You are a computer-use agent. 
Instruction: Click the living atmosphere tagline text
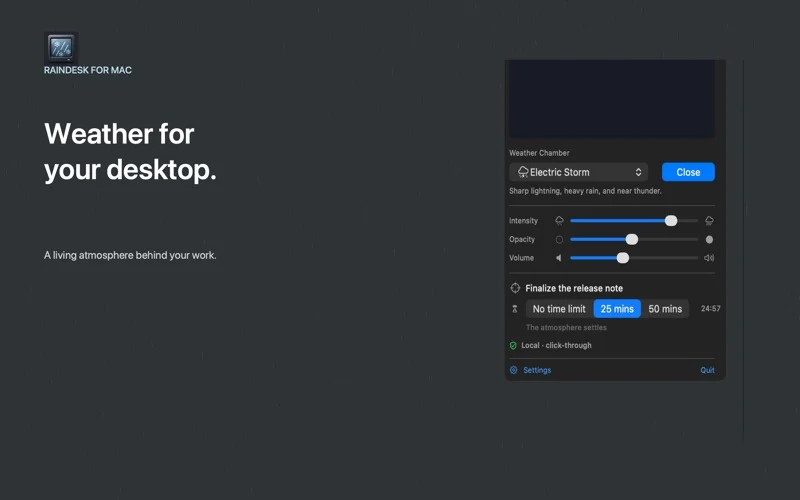[x=130, y=255]
